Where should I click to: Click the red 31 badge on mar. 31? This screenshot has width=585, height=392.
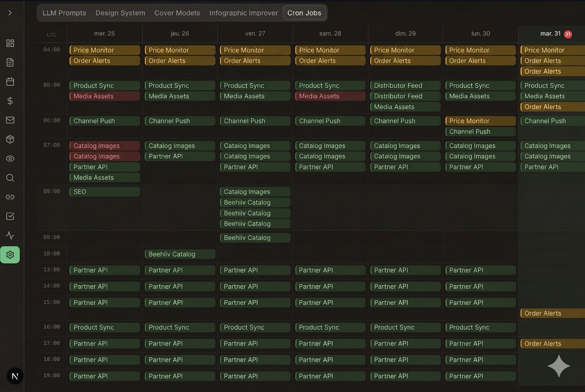coord(568,34)
